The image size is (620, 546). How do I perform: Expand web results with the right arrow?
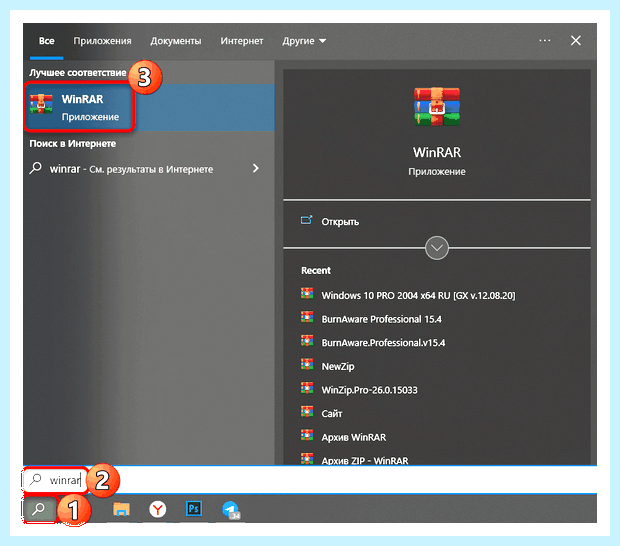click(256, 168)
